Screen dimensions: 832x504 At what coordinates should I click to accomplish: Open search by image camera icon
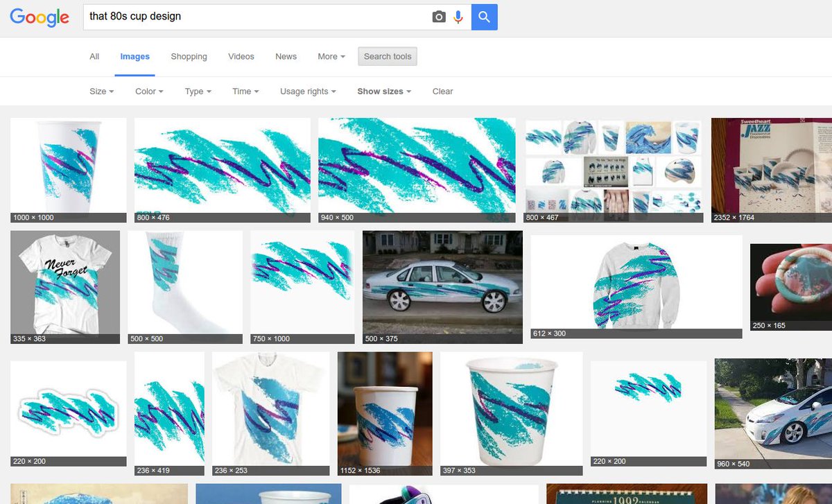(439, 17)
